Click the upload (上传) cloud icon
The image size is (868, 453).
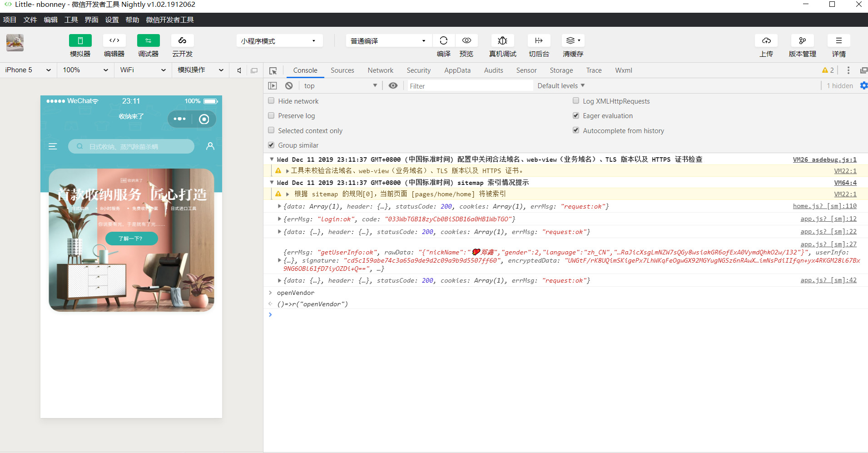pos(766,40)
